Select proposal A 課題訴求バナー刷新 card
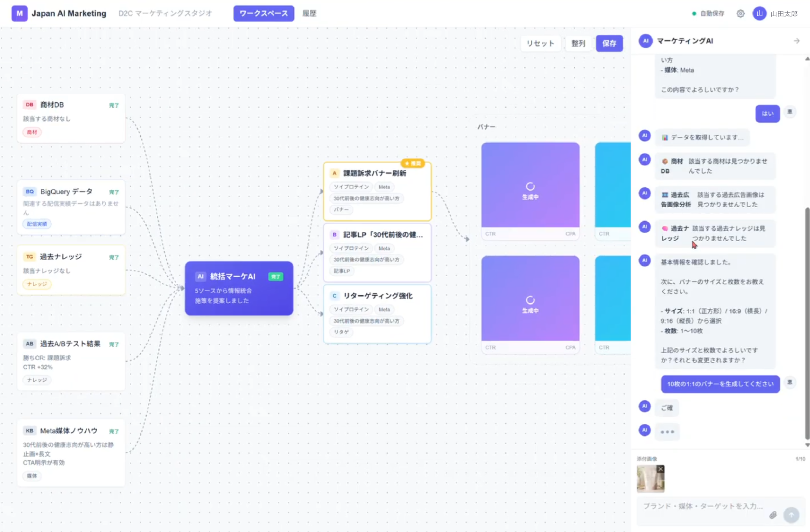The image size is (810, 532). [x=377, y=191]
